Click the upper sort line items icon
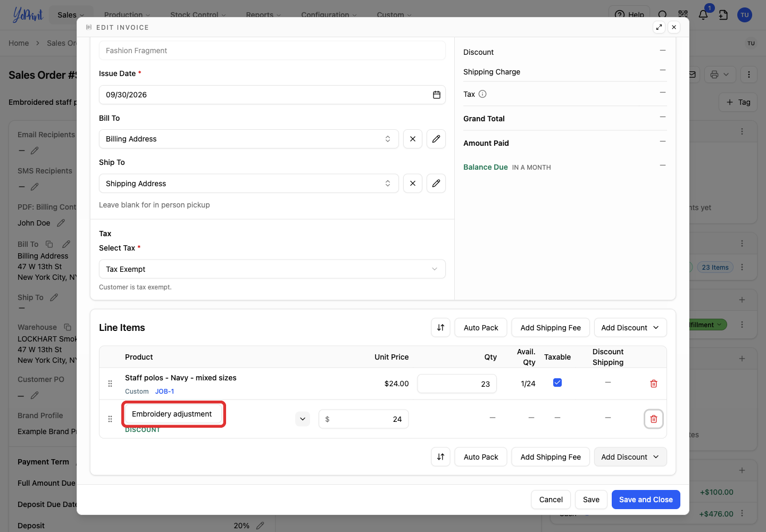This screenshot has width=766, height=532. 440,328
